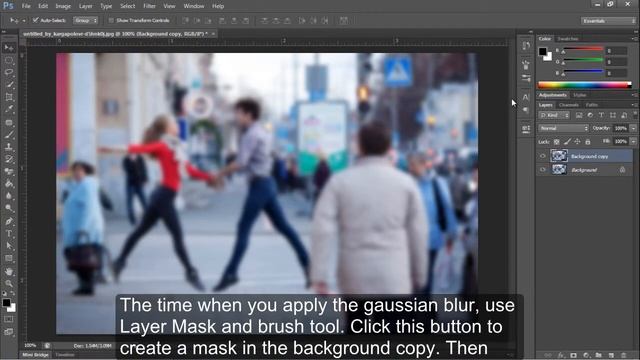Open the Fill slider arrow
This screenshot has width=640, height=360.
(633, 142)
